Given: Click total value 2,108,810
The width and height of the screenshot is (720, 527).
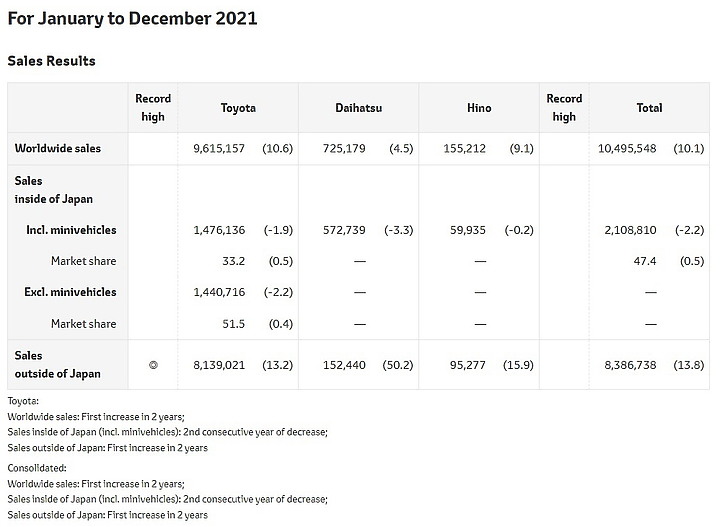Looking at the screenshot, I should coord(630,230).
